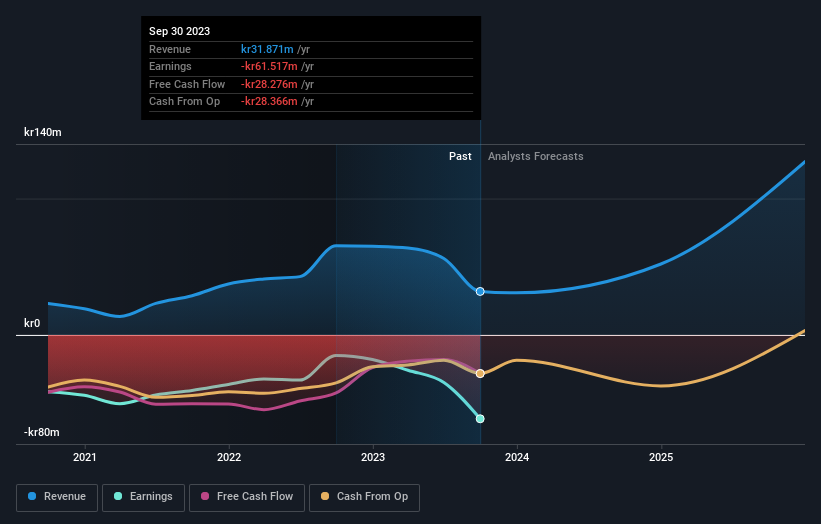Viewport: 821px width, 524px height.
Task: Click the 2024 x-axis label
Action: pos(517,458)
